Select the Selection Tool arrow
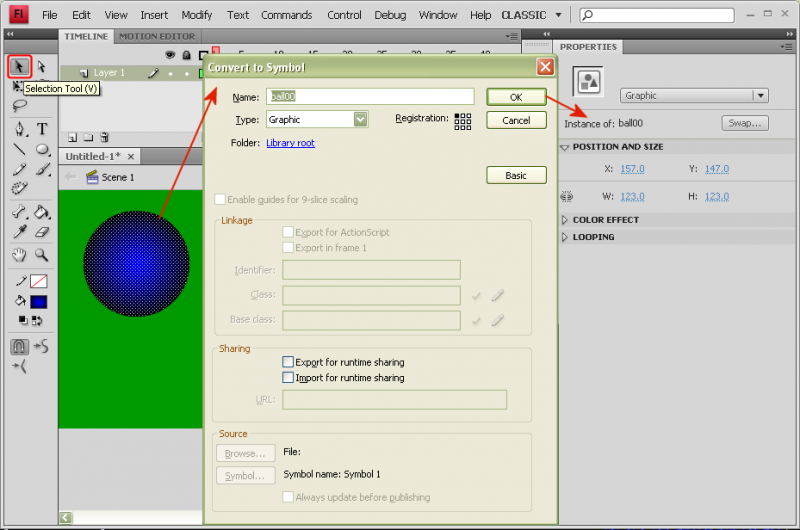This screenshot has width=800, height=530. (19, 66)
